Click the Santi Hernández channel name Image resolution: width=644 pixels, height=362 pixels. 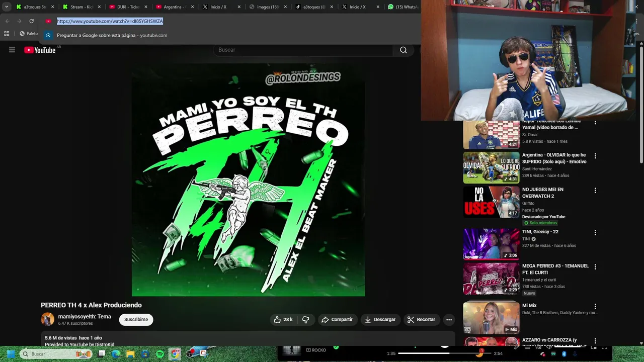pos(537,169)
